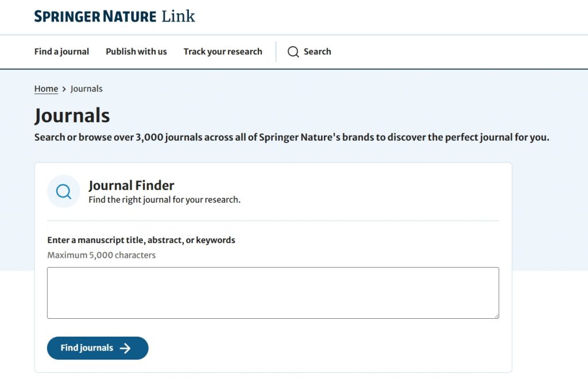
Task: Click the breadcrumb chevron separator after Home
Action: click(x=64, y=89)
